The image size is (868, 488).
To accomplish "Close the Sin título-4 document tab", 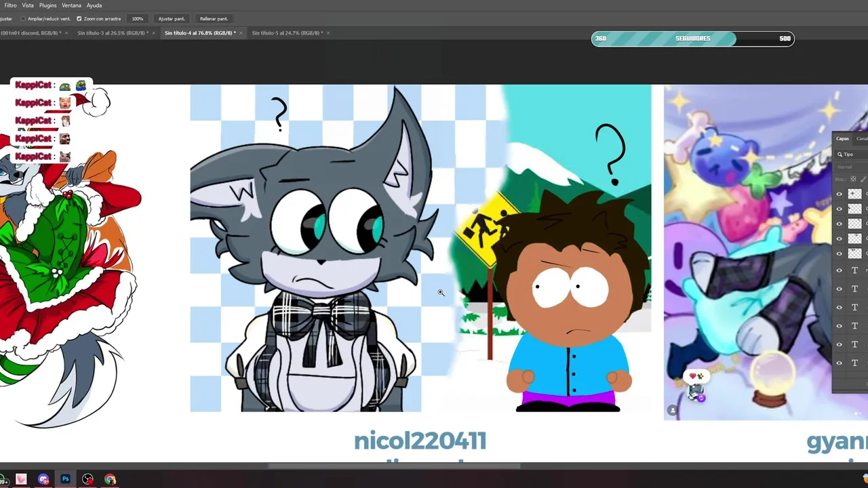I will pos(241,33).
